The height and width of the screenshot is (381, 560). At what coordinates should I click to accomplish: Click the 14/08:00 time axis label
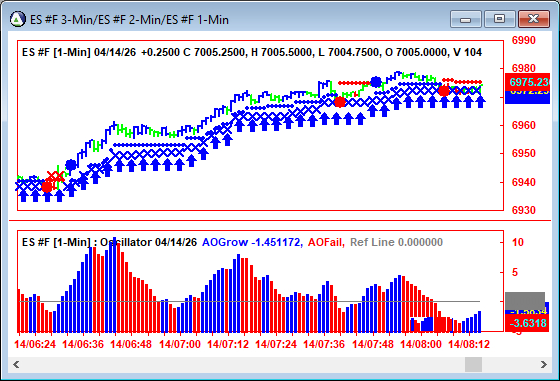[x=421, y=344]
